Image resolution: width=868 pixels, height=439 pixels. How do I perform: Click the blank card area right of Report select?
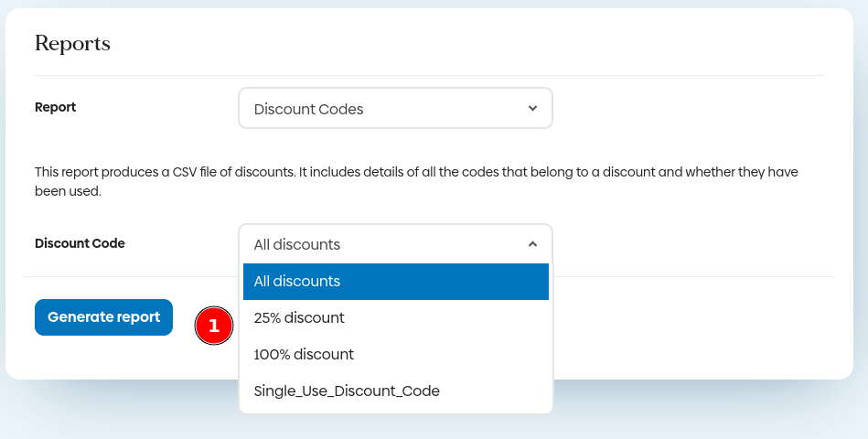click(695, 108)
